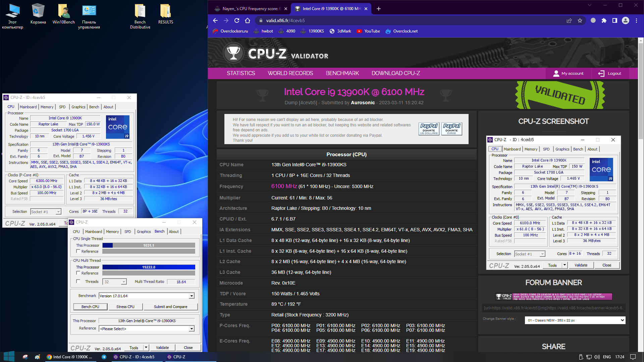
Task: Click Validate in the Bench CPU-Z window
Action: click(x=162, y=348)
